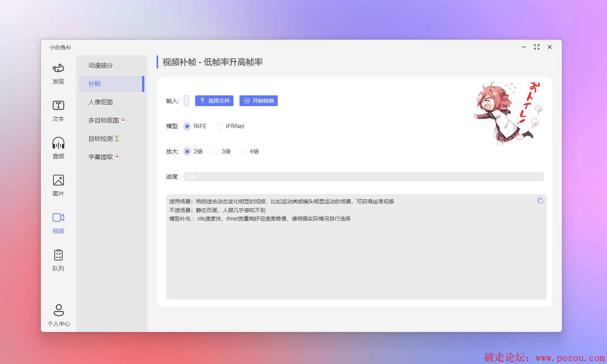Select the 2倍 magnification radio button
Viewport: 607px width, 364px height.
click(x=187, y=151)
